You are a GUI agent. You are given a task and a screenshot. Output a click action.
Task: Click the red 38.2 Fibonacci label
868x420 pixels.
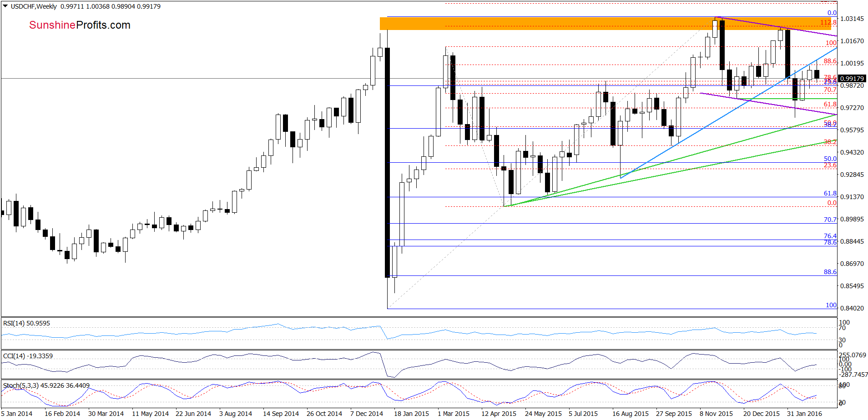830,142
